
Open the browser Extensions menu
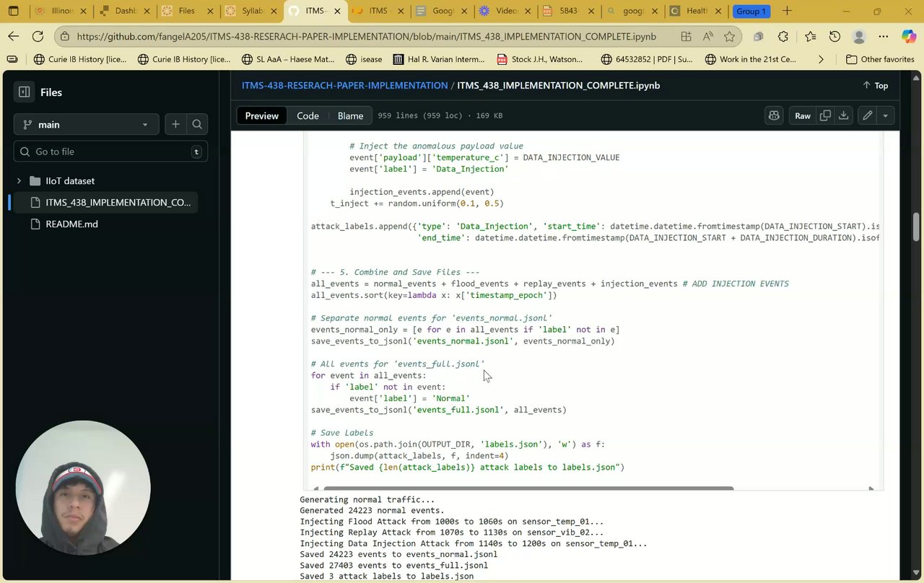pyautogui.click(x=783, y=36)
